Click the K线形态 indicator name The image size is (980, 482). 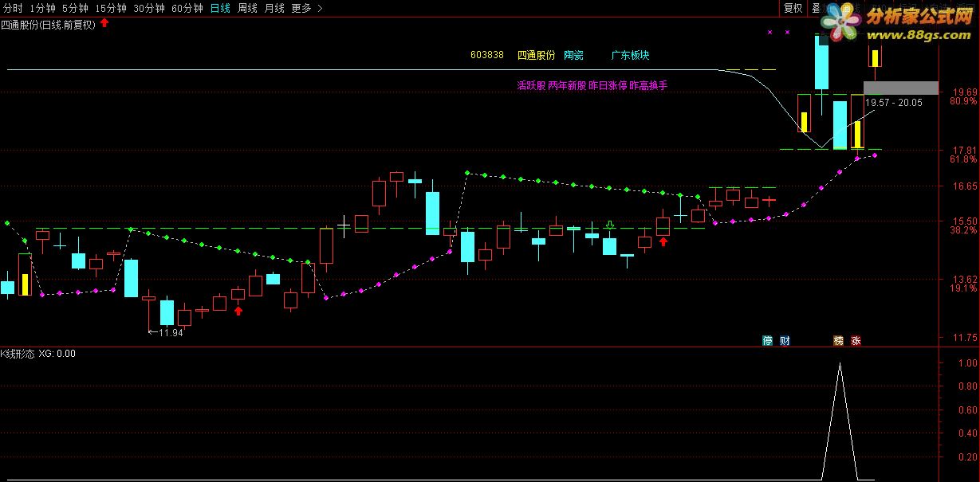(17, 353)
